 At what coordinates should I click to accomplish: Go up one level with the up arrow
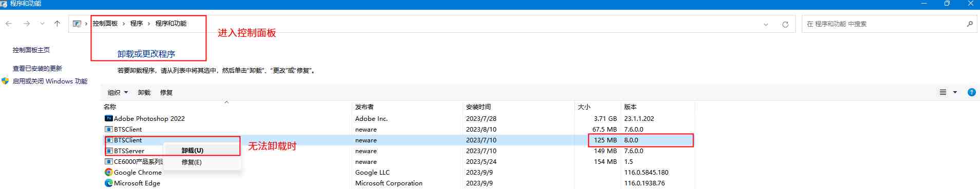57,24
